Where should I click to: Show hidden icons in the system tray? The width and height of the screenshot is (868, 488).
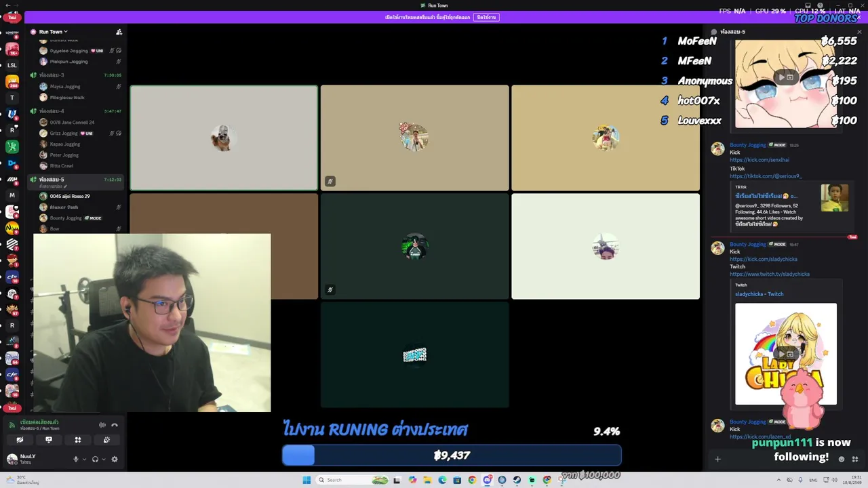(x=778, y=480)
